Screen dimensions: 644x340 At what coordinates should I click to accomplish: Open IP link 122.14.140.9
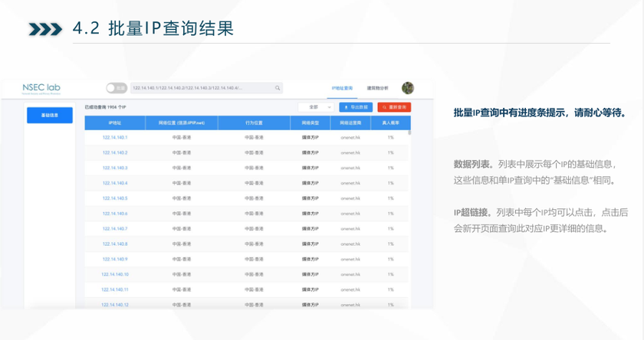(x=115, y=259)
